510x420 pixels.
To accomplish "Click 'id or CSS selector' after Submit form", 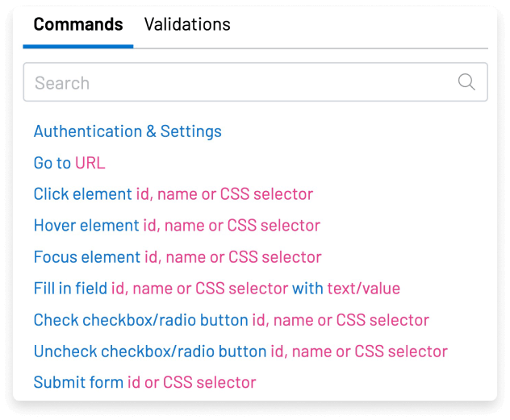I will pos(192,383).
